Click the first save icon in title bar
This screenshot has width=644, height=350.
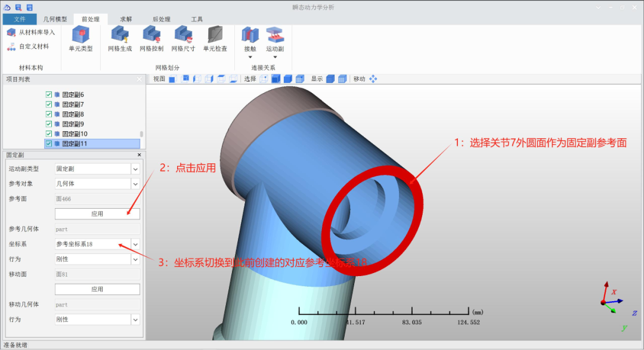[x=18, y=7]
